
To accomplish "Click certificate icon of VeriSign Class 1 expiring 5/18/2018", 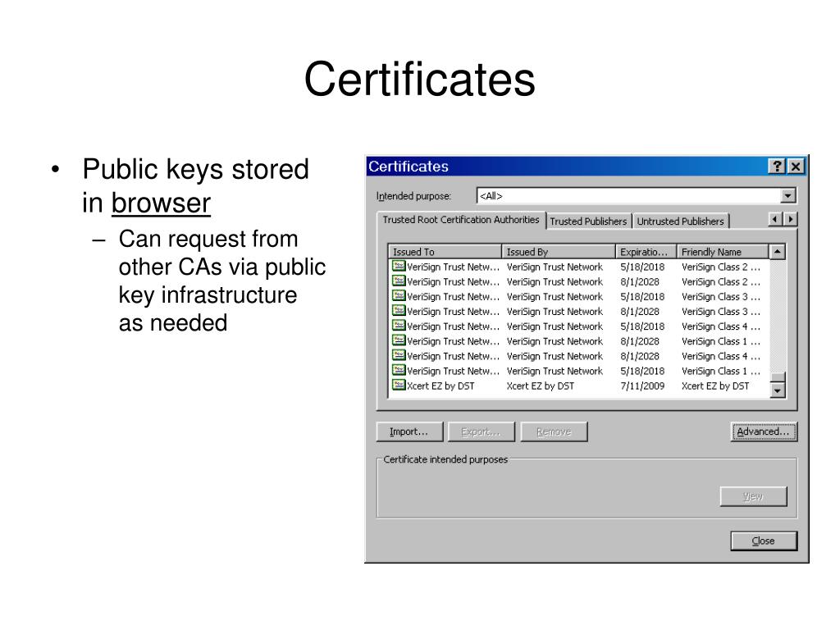I will tap(398, 370).
